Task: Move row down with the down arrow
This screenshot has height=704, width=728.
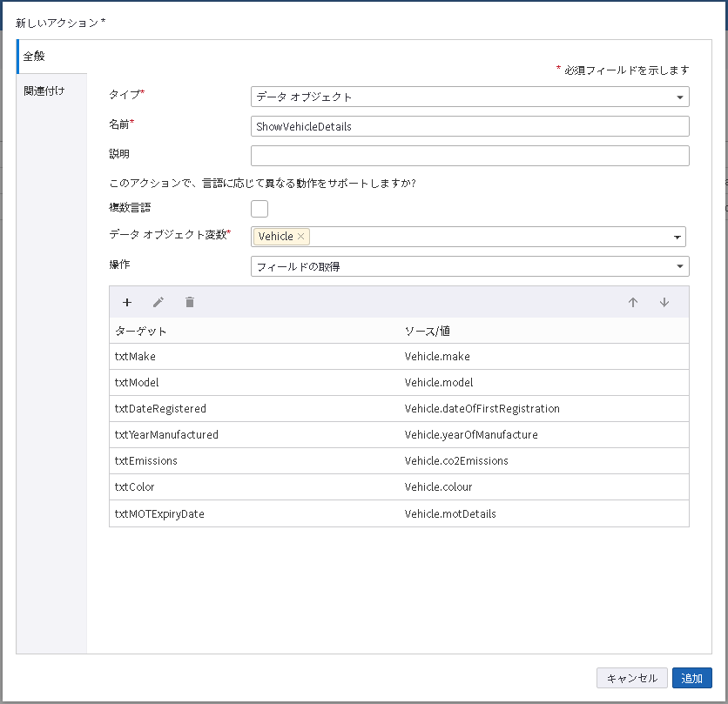Action: coord(664,303)
